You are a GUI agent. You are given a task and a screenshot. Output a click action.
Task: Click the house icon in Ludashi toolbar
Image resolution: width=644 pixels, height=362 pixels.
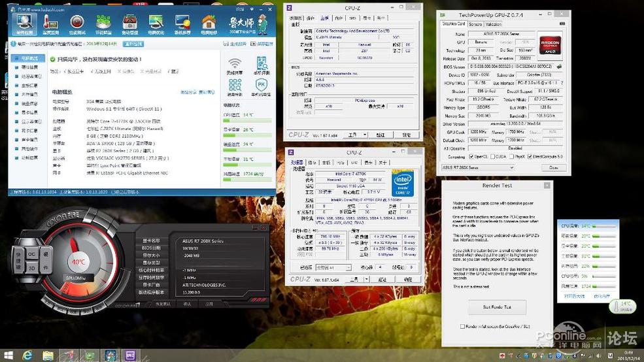click(209, 24)
